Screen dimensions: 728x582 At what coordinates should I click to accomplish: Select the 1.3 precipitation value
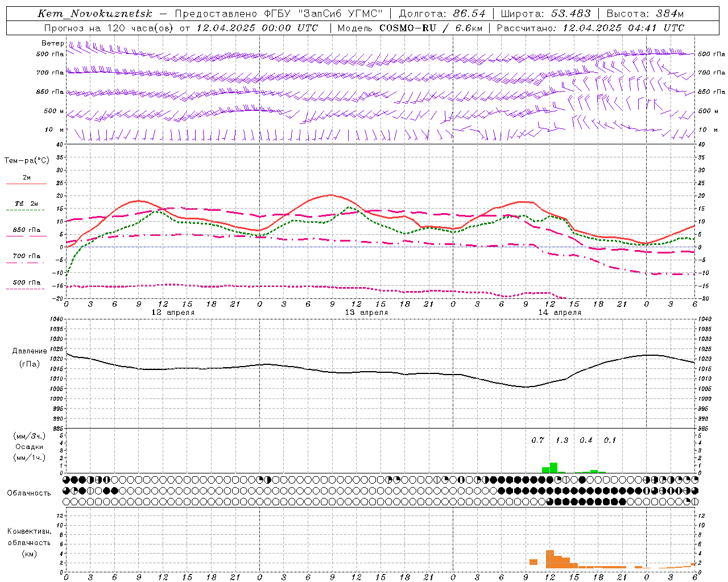[x=562, y=440]
